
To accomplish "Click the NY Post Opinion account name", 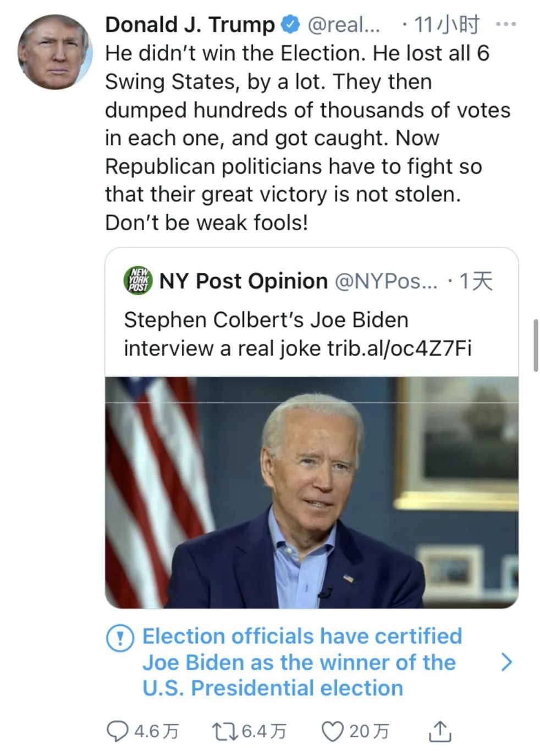I will coord(243,281).
